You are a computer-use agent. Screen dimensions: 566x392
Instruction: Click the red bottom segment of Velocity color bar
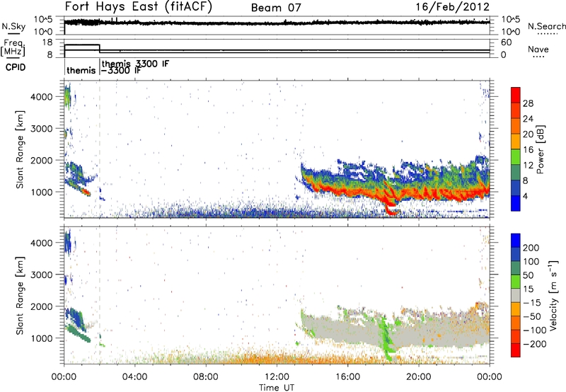516,350
